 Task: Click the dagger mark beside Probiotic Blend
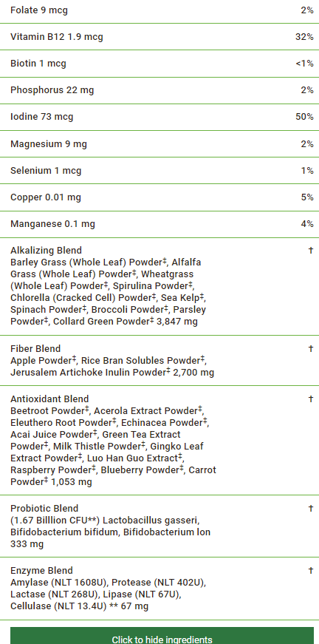(x=311, y=509)
